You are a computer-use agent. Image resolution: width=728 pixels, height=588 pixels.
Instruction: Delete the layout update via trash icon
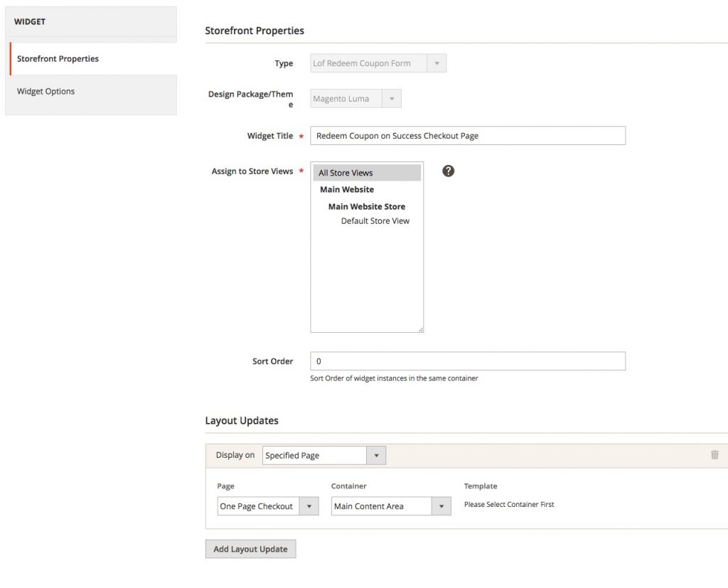pos(714,455)
